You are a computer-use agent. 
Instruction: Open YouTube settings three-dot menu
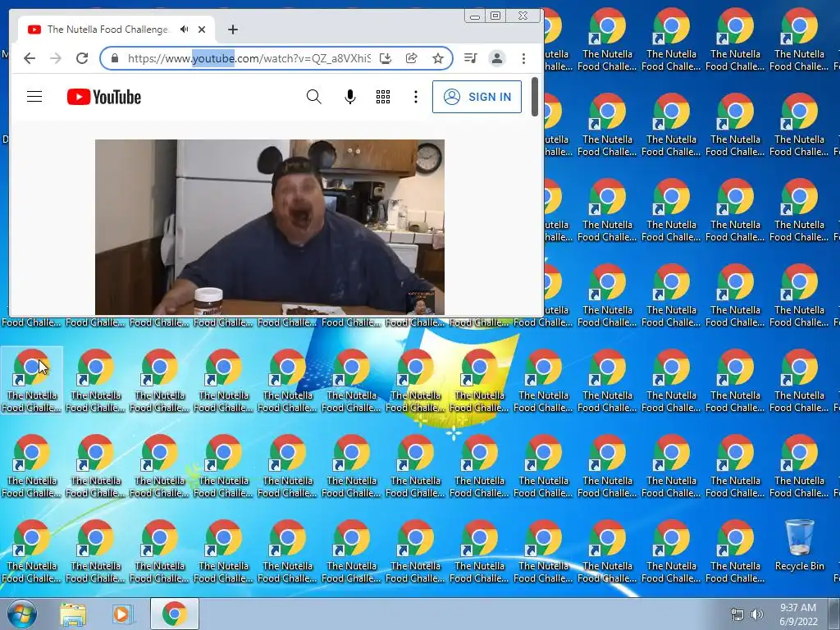(416, 97)
